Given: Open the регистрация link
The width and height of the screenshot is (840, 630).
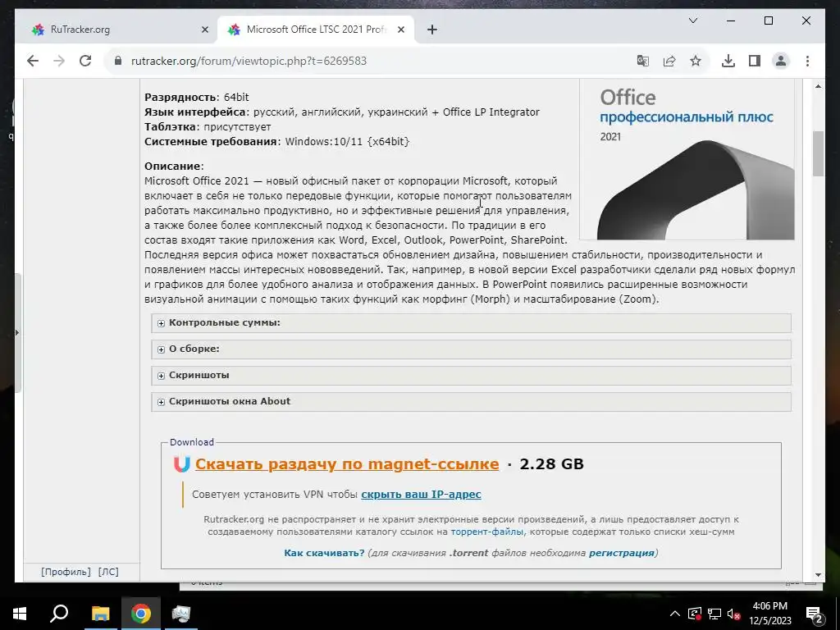Looking at the screenshot, I should coord(622,553).
